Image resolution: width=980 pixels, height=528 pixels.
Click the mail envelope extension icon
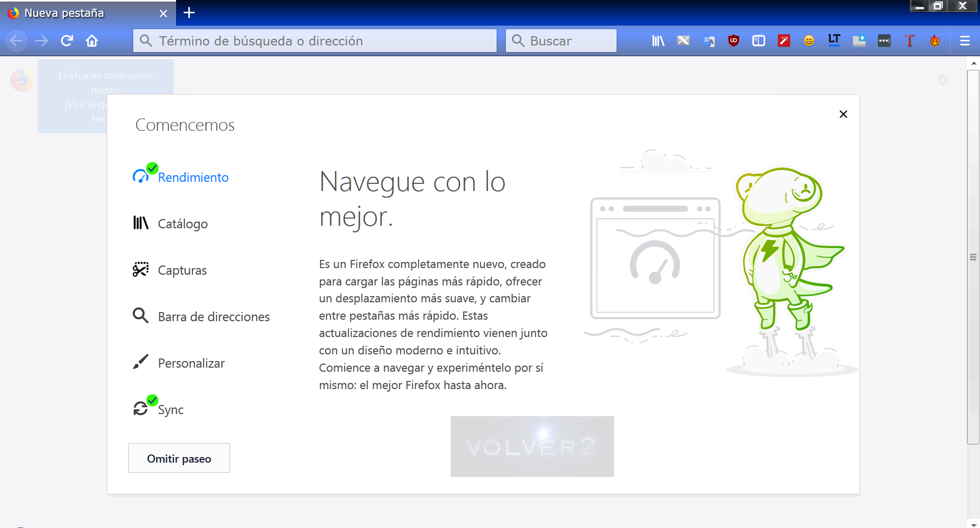tap(683, 41)
